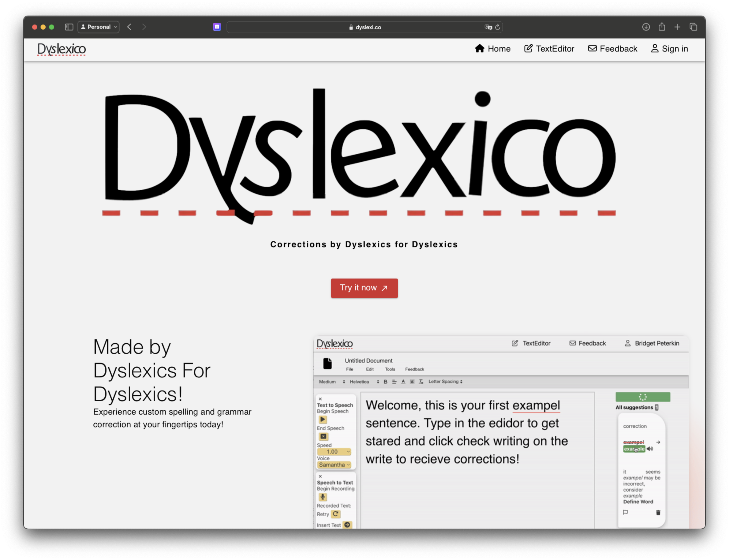The height and width of the screenshot is (560, 729).
Task: Click the translate icon in the address bar
Action: click(x=488, y=27)
